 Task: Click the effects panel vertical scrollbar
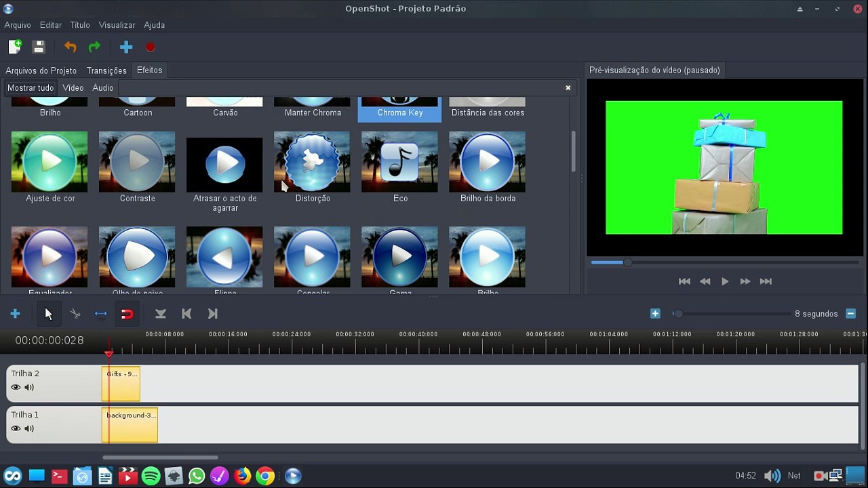[574, 151]
